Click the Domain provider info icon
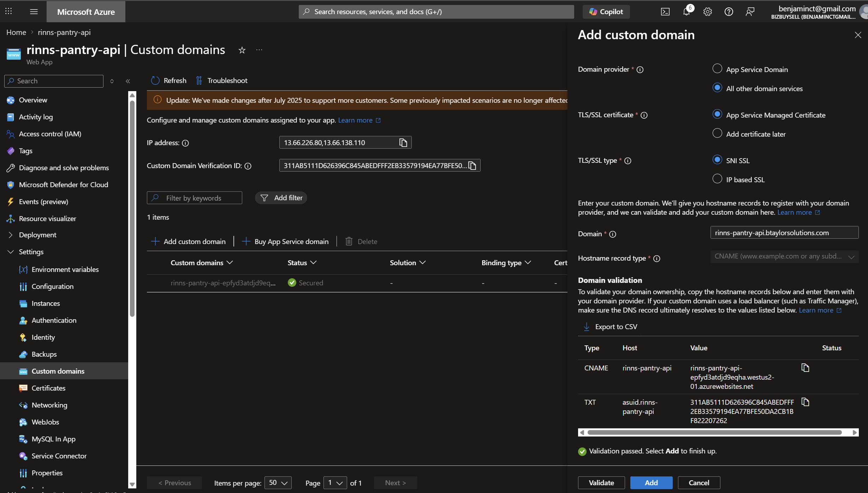868x493 pixels. point(640,70)
